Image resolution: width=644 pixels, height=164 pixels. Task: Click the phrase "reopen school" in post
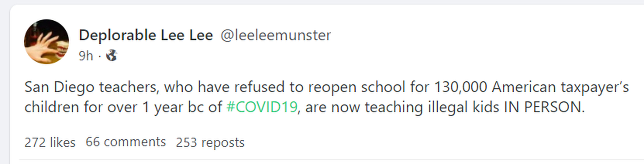pos(356,87)
